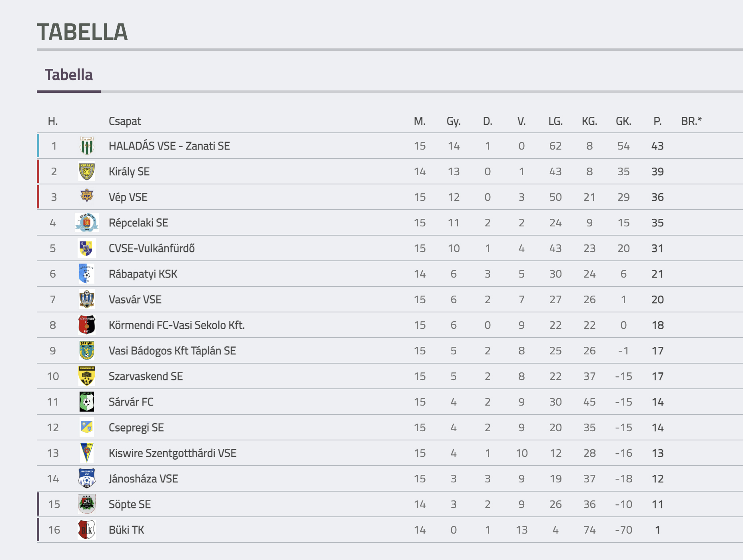Click the Vép VSE club logo
Image resolution: width=743 pixels, height=560 pixels.
(87, 196)
